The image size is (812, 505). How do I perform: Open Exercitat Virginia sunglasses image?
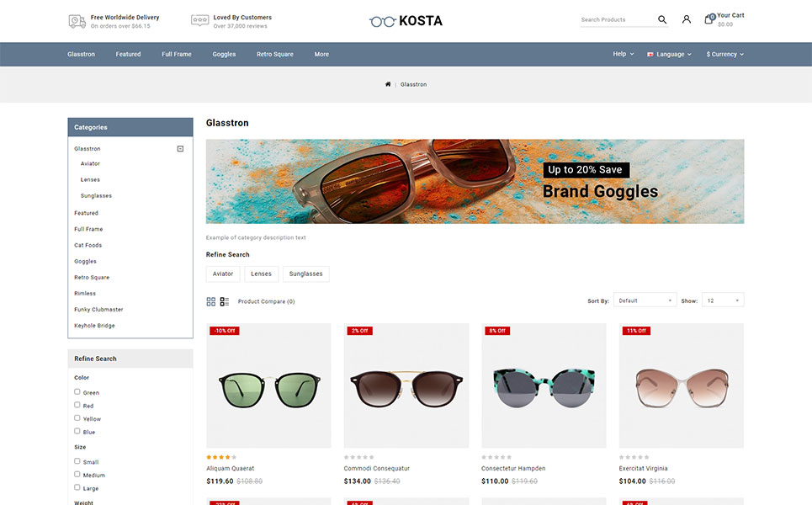(682, 385)
